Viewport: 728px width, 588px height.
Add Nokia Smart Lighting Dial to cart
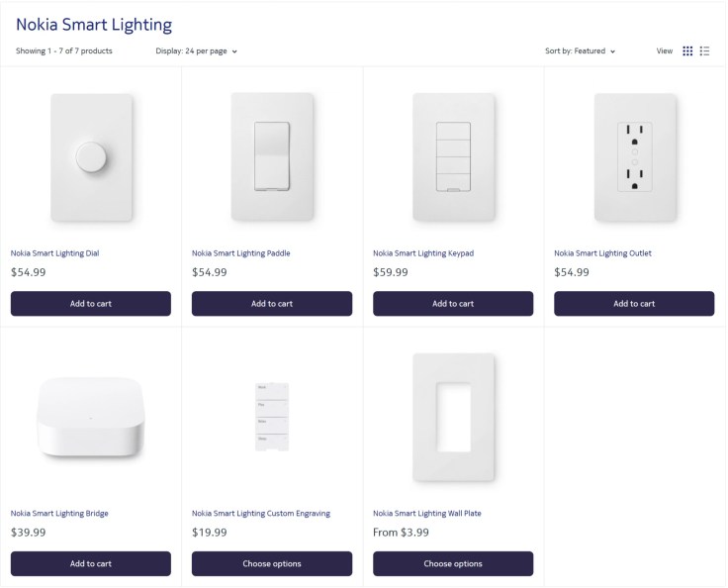pos(91,304)
